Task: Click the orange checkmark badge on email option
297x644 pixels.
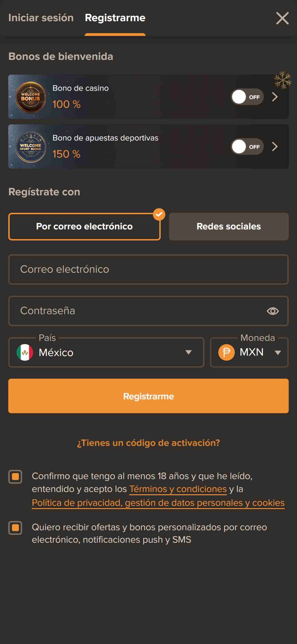Action: tap(159, 214)
